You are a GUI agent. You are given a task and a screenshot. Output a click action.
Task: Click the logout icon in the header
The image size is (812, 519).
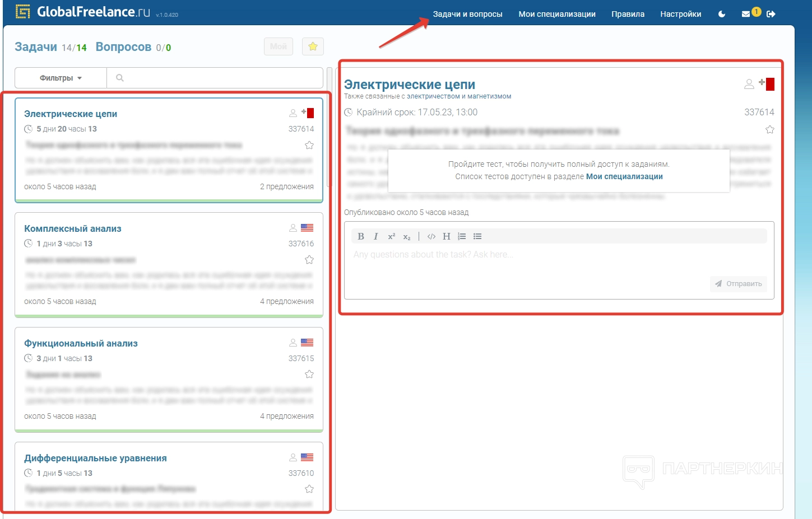pos(771,14)
